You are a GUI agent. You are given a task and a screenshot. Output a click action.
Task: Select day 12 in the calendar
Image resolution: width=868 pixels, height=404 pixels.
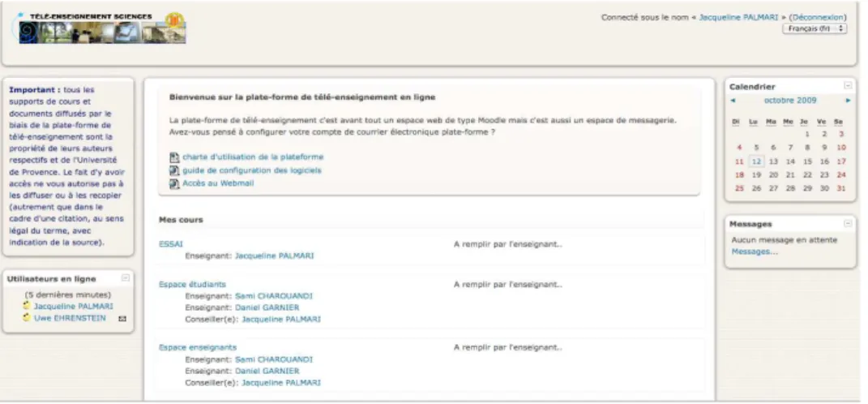coord(756,161)
